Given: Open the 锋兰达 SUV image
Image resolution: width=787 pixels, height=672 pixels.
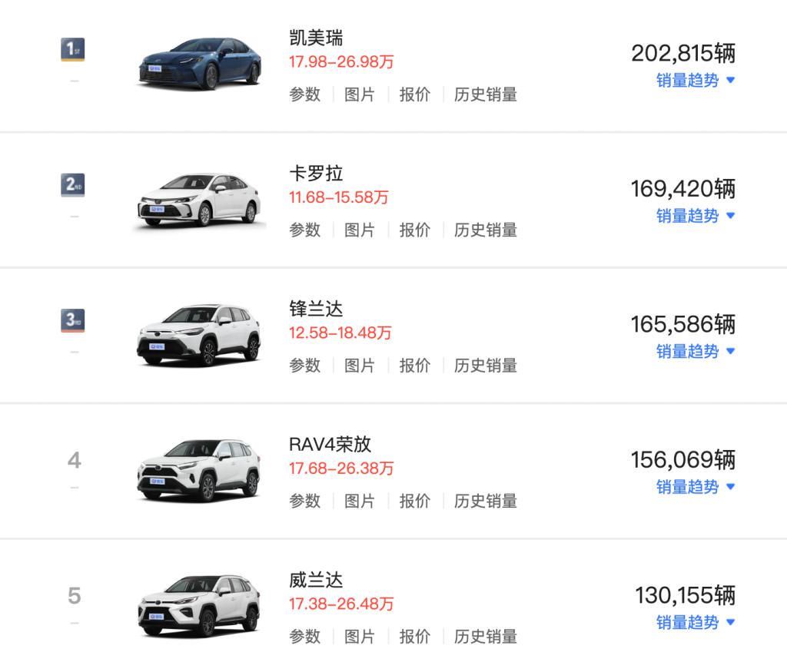Looking at the screenshot, I should tap(199, 335).
